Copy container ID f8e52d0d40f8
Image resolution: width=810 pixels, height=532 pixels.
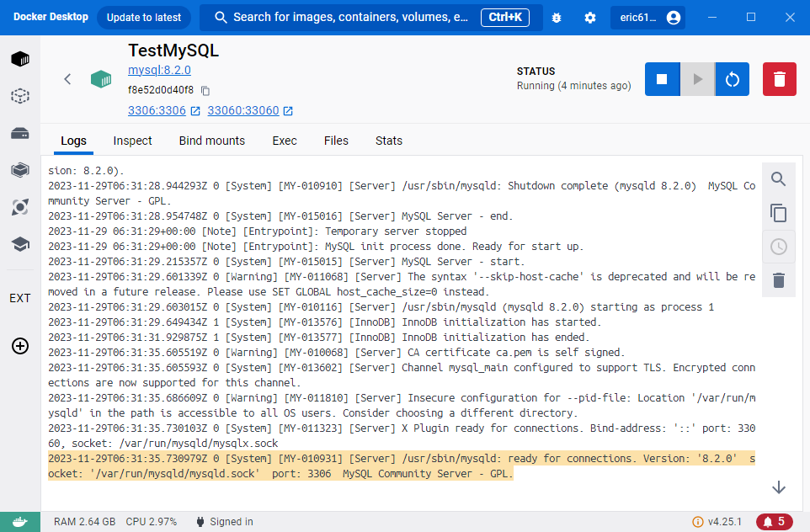(x=205, y=91)
